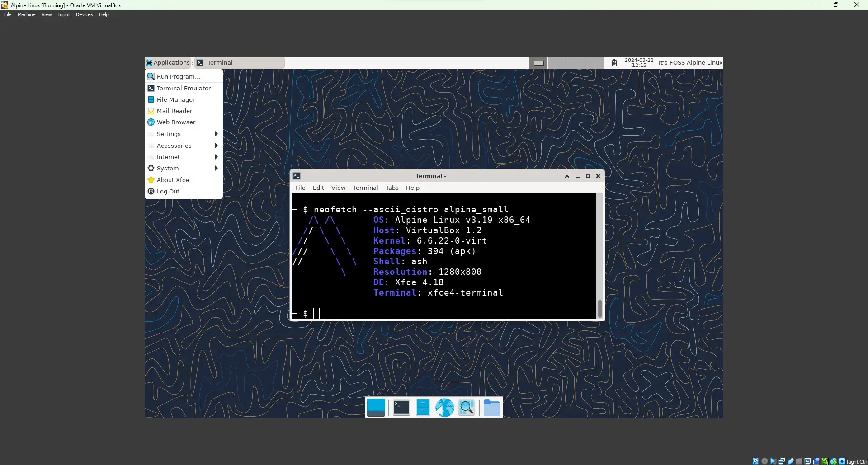Open the File Manager cabinet icon in the dock

(x=423, y=407)
